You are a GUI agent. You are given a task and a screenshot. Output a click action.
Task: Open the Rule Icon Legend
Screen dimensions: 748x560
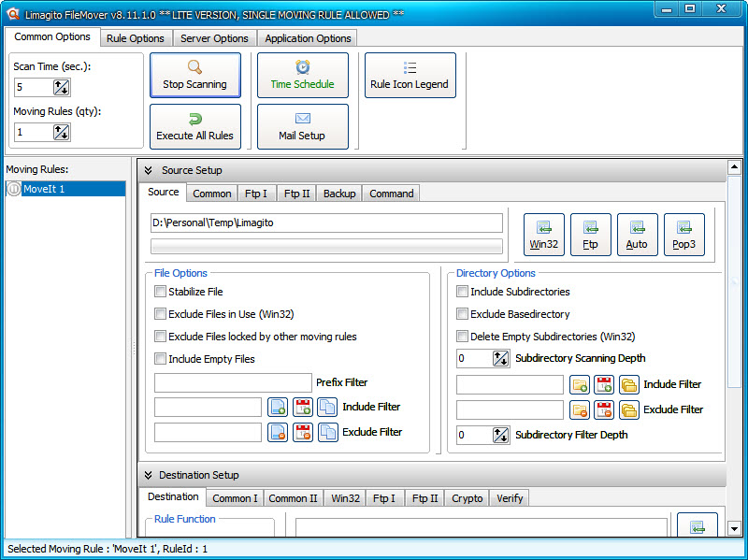pos(410,76)
